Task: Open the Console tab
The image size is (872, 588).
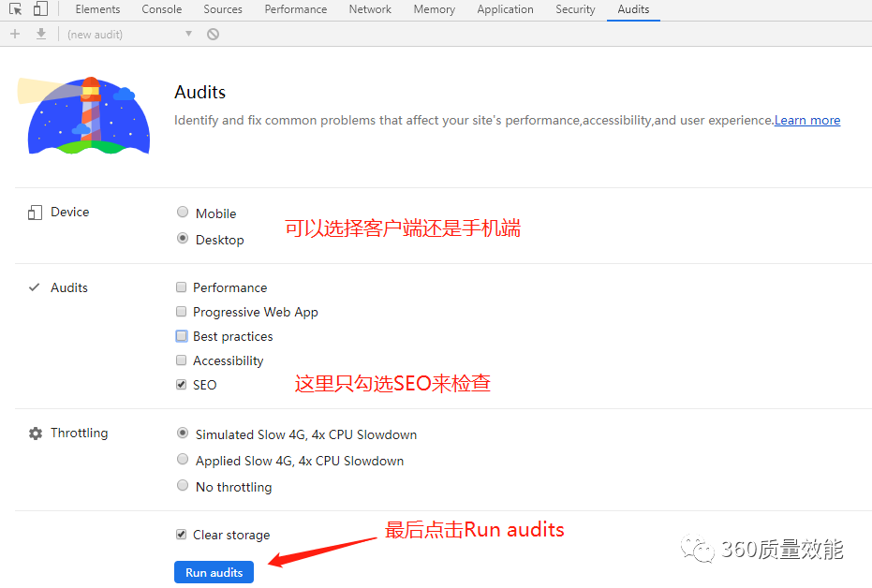Action: click(x=161, y=9)
